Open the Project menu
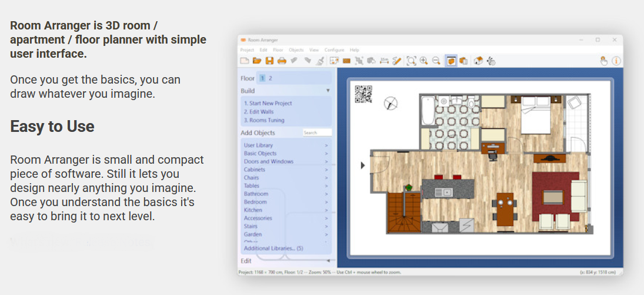This screenshot has width=644, height=295. click(x=247, y=50)
